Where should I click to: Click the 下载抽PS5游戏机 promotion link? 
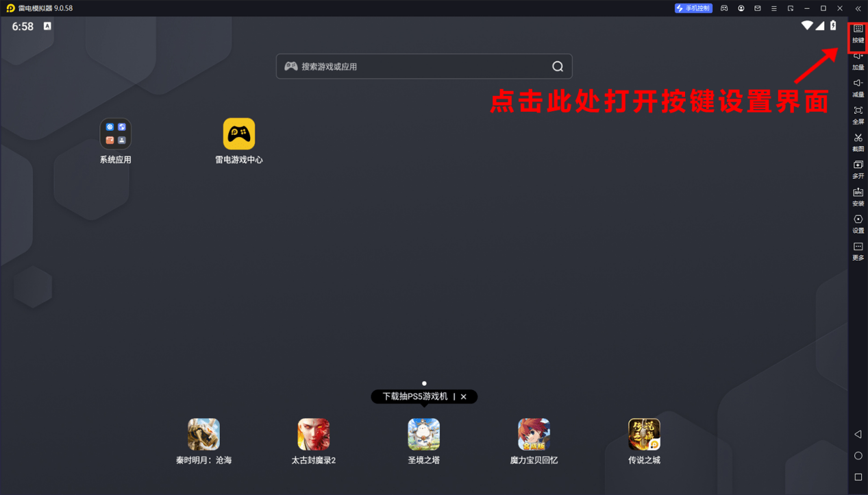click(x=414, y=397)
